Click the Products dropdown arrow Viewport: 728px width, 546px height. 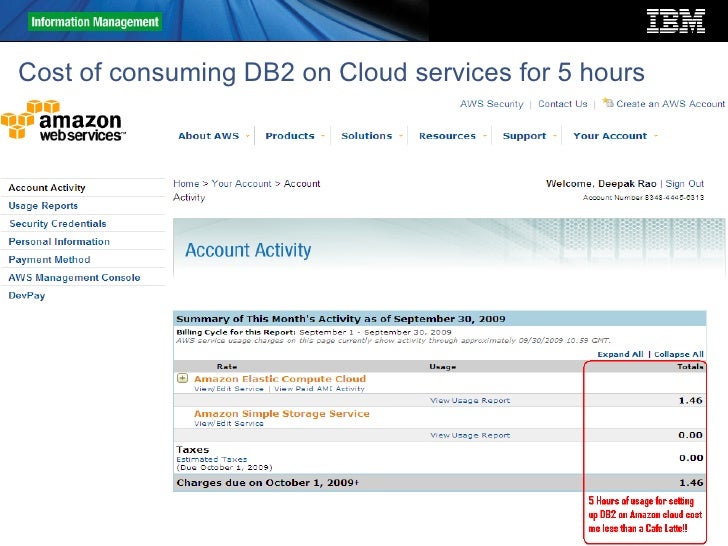coord(323,136)
